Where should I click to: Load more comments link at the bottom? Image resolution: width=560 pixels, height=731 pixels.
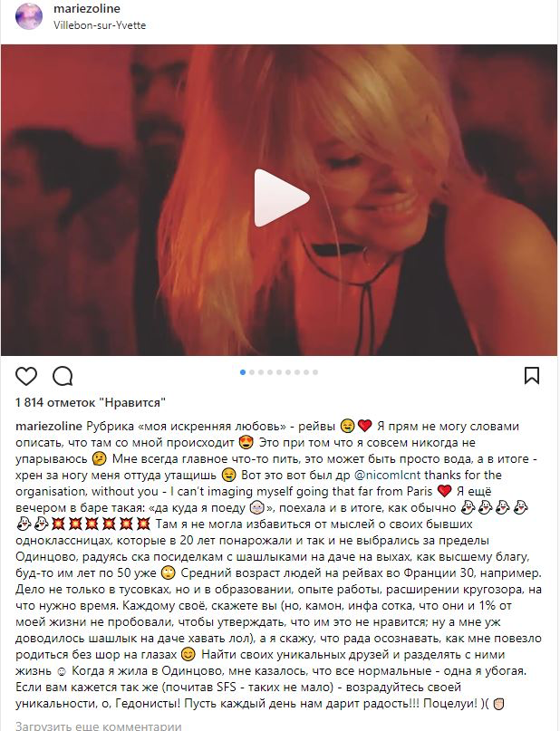(x=98, y=726)
